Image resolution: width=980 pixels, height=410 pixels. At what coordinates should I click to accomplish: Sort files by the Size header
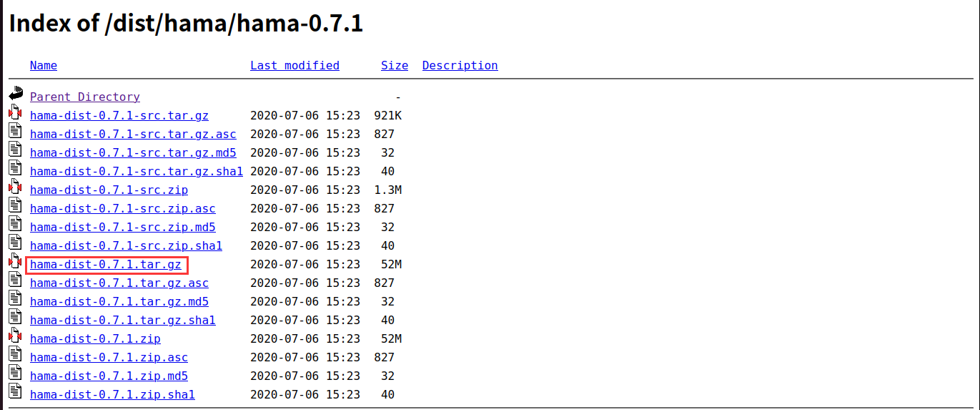click(395, 65)
